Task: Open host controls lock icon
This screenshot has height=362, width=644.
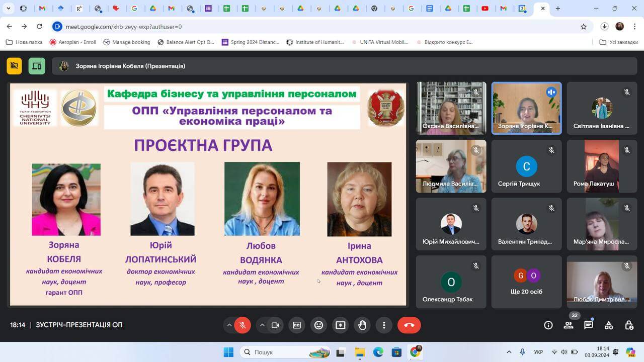Action: pyautogui.click(x=629, y=325)
